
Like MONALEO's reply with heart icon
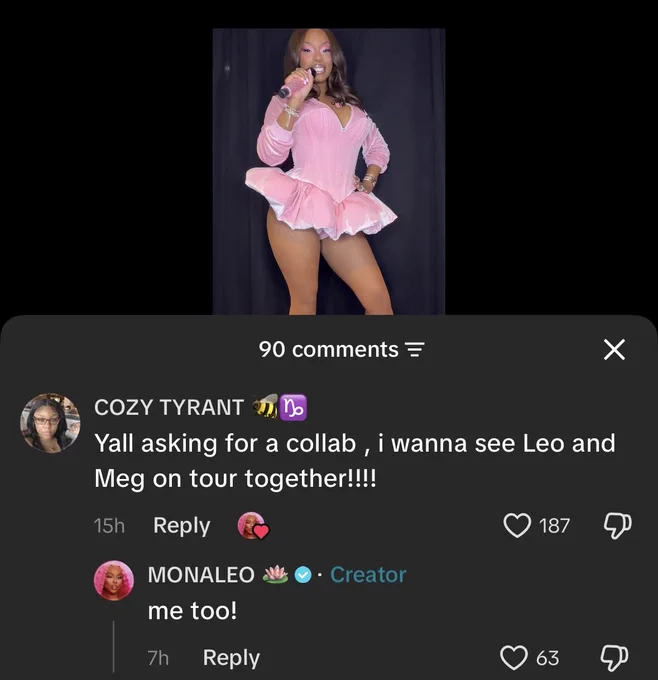514,658
